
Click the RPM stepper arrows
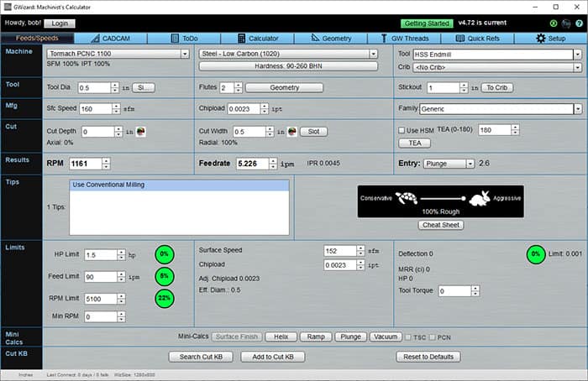coord(106,164)
